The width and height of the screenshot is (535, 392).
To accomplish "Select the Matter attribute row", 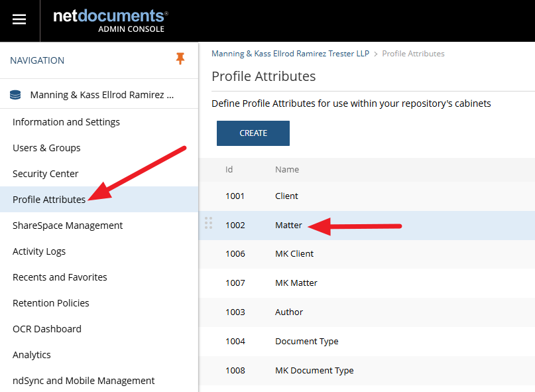I will (367, 226).
